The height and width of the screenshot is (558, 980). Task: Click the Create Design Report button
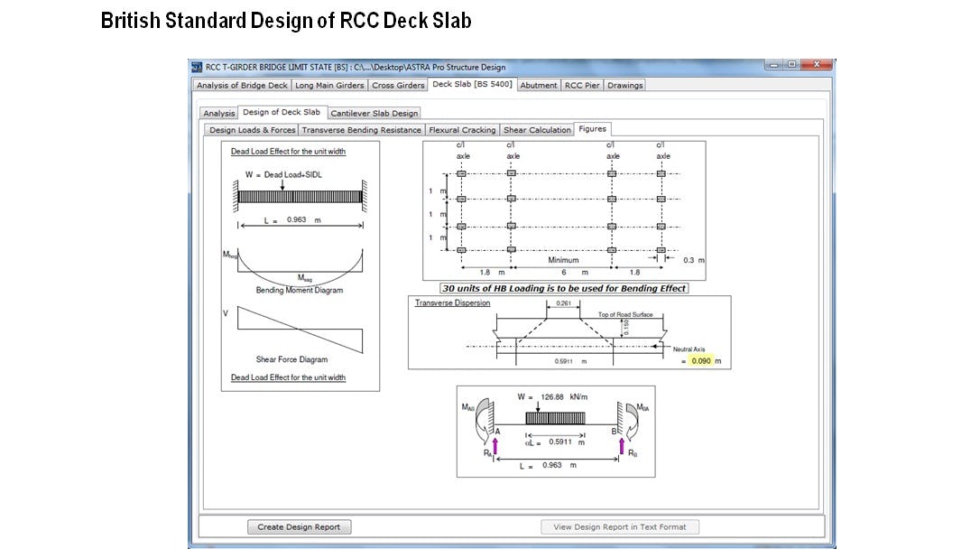click(299, 526)
